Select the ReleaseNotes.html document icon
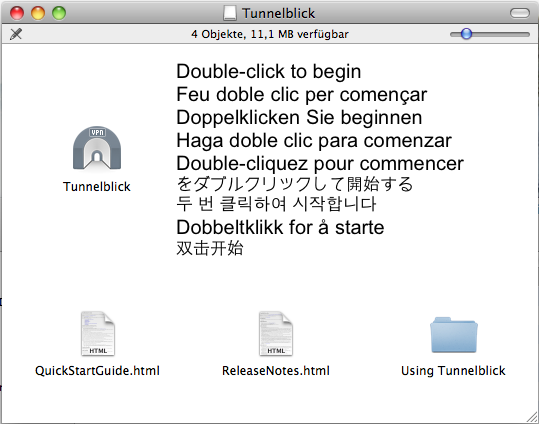 point(276,333)
